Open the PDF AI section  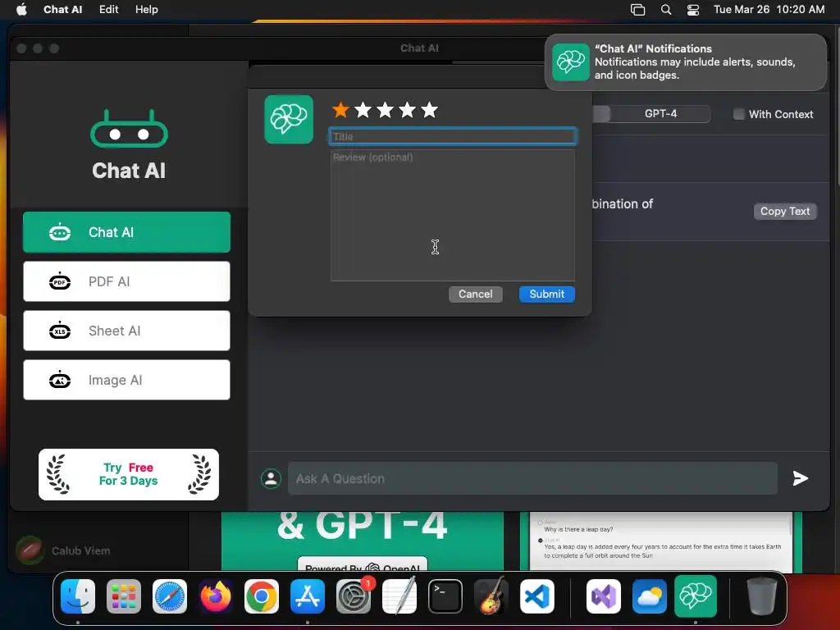pyautogui.click(x=126, y=281)
